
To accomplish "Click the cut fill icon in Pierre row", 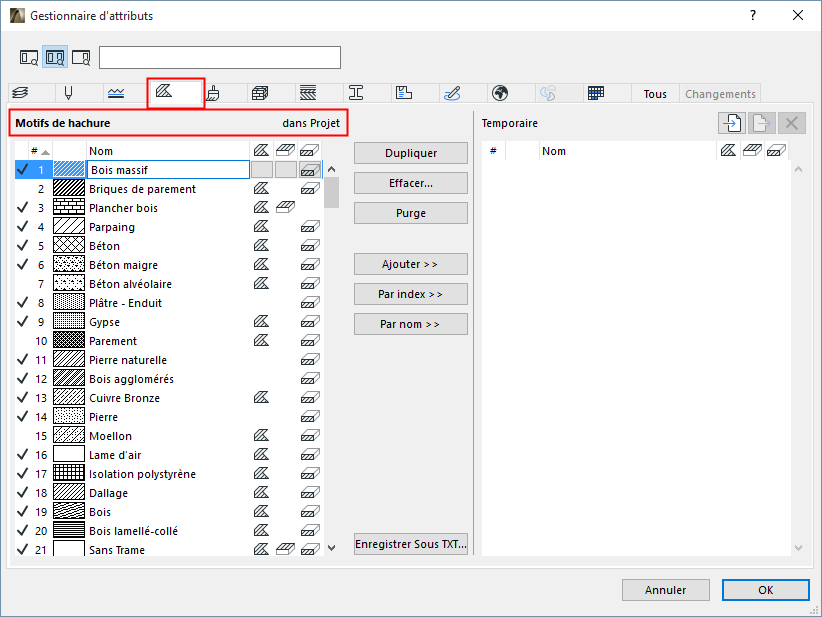I will pyautogui.click(x=310, y=417).
